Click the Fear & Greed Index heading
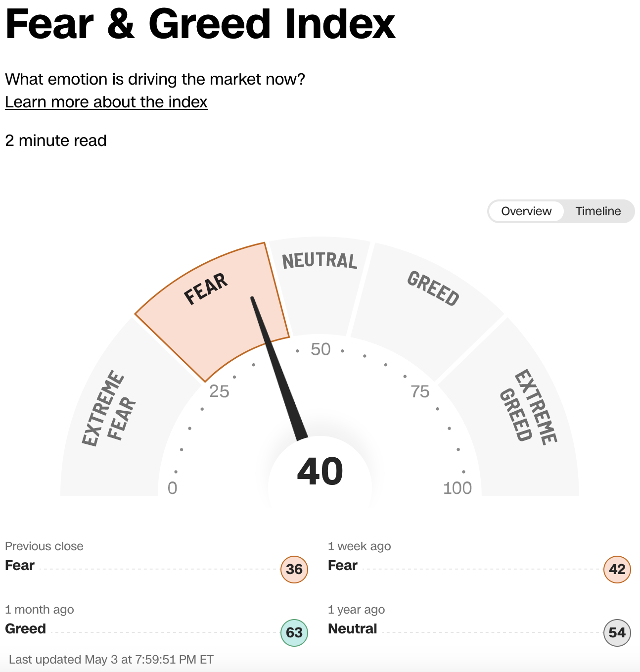This screenshot has width=640, height=672. tap(200, 24)
